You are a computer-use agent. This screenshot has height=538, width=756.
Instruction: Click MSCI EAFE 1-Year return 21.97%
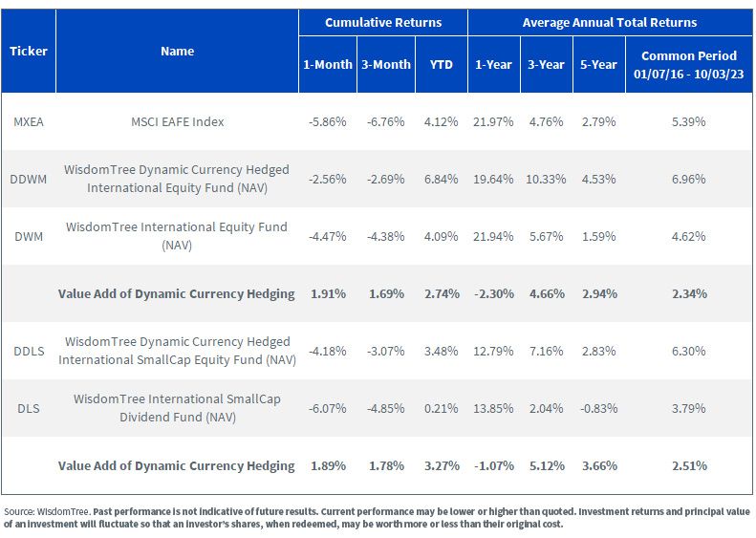click(x=493, y=121)
